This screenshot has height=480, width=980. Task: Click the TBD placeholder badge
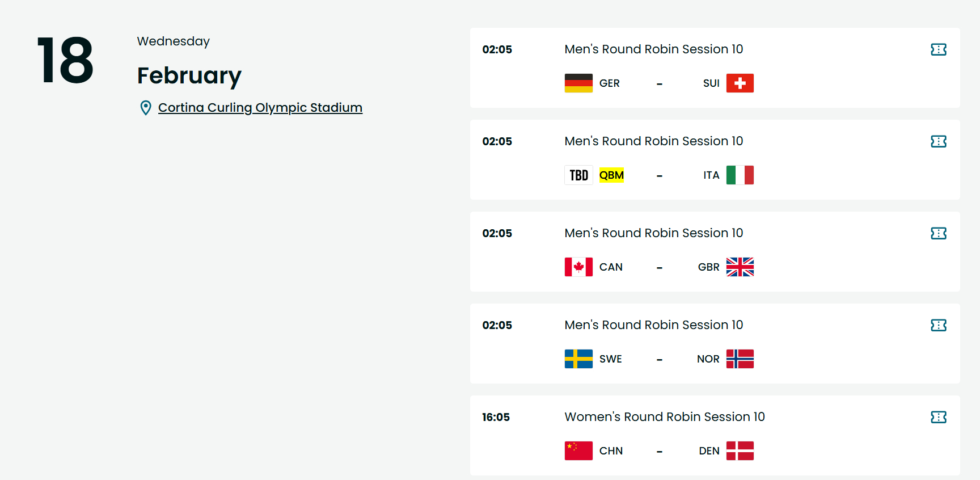[578, 175]
